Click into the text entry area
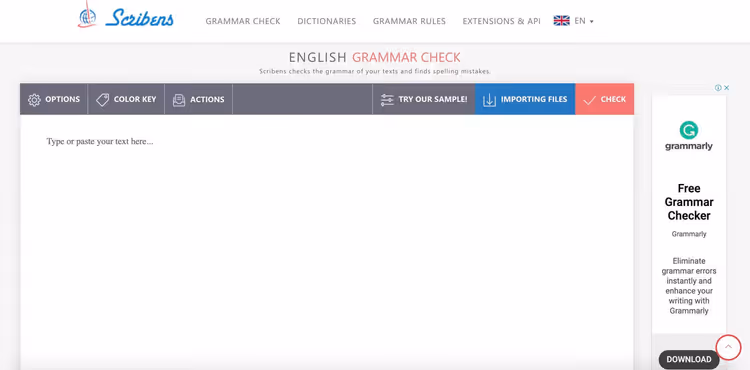 coord(327,241)
